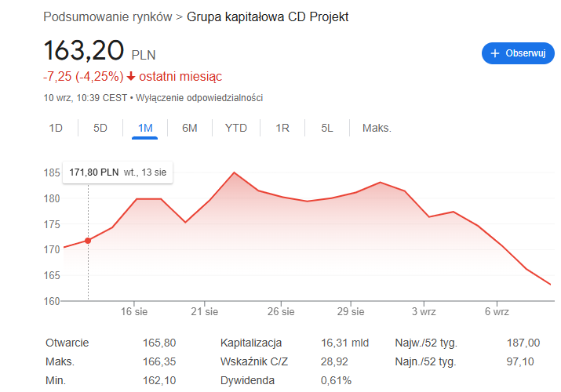Click the red data point on chart
The width and height of the screenshot is (561, 392).
[x=88, y=241]
